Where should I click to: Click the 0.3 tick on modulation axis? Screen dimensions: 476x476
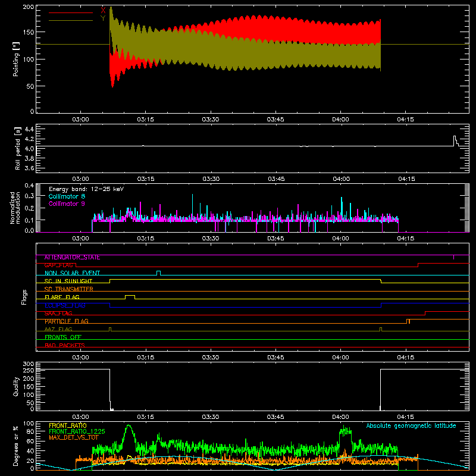29,196
